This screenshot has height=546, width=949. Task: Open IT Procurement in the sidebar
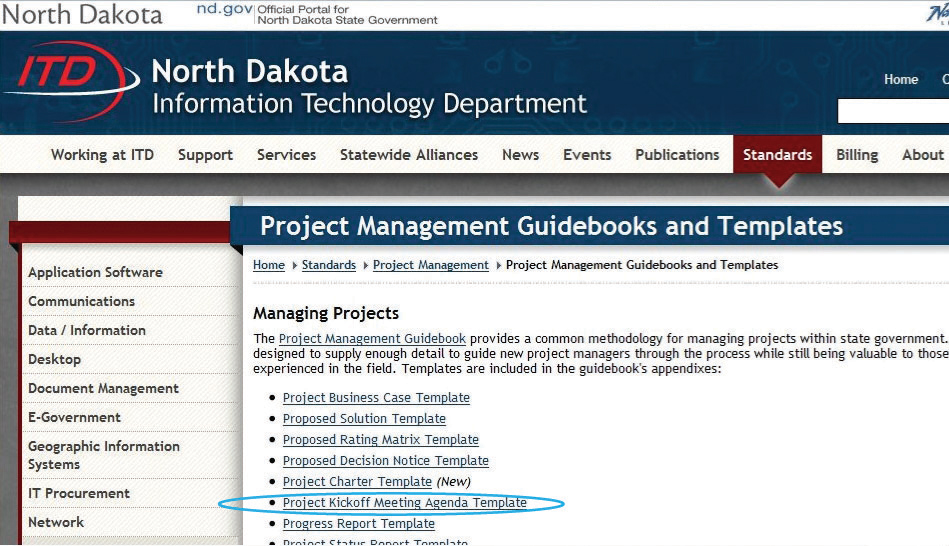79,493
